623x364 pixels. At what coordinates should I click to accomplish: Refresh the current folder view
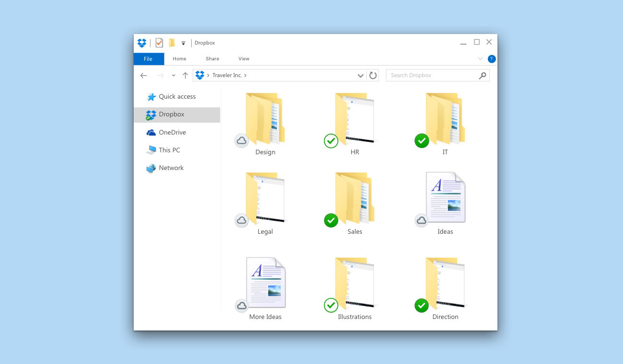[x=373, y=75]
